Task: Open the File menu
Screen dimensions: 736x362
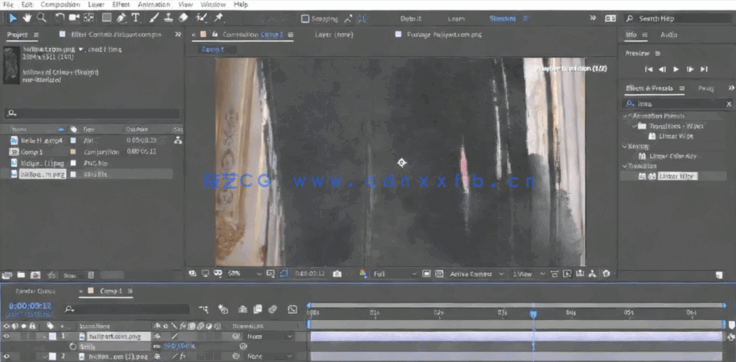Action: [8, 5]
